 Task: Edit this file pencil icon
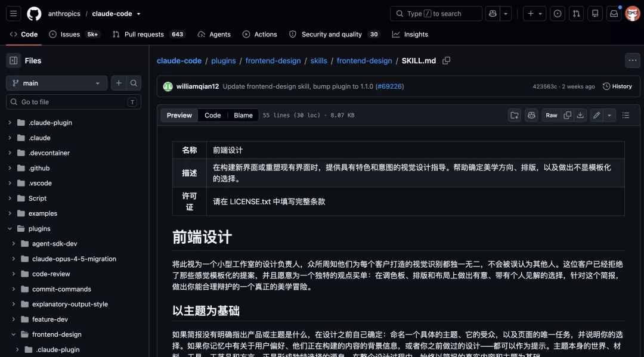pos(597,115)
